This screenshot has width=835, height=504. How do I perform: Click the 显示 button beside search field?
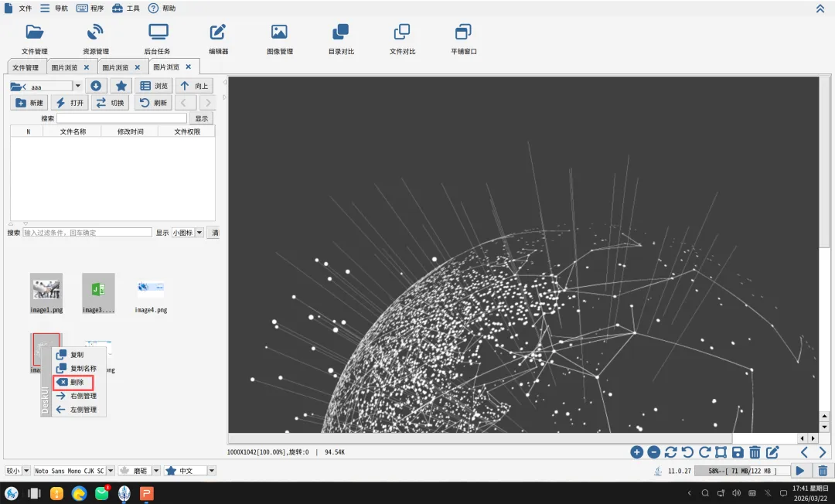coord(201,118)
